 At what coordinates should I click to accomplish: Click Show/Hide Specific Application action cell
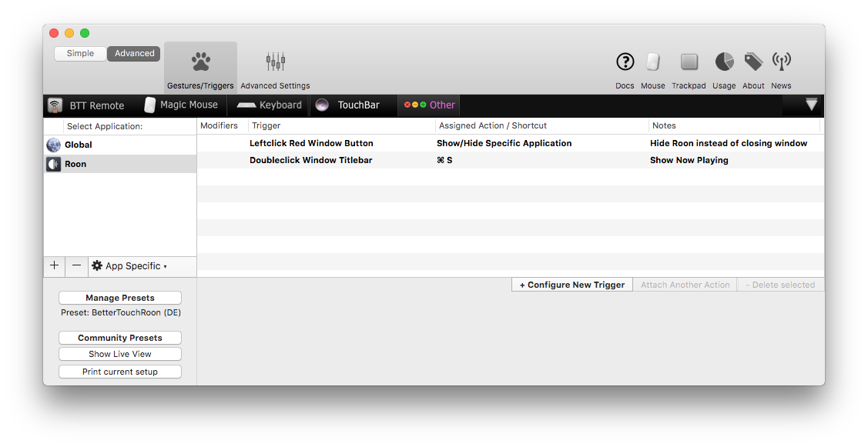(x=504, y=143)
